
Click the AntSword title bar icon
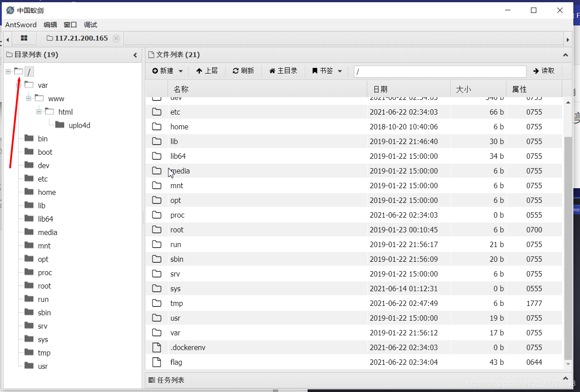10,10
